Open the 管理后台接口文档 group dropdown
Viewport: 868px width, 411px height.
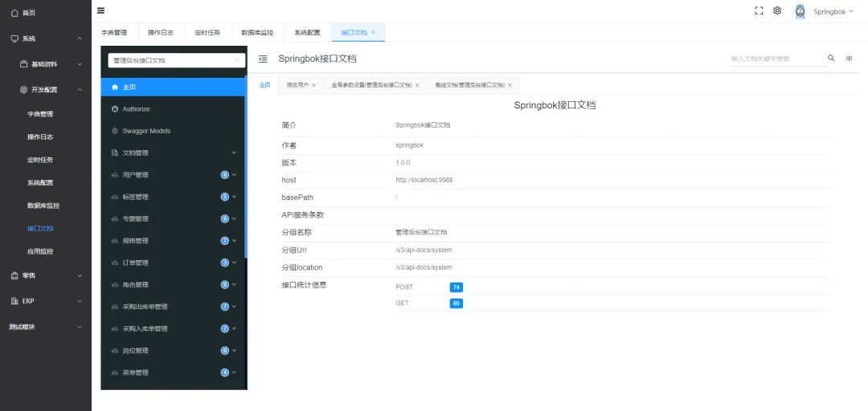pyautogui.click(x=177, y=60)
